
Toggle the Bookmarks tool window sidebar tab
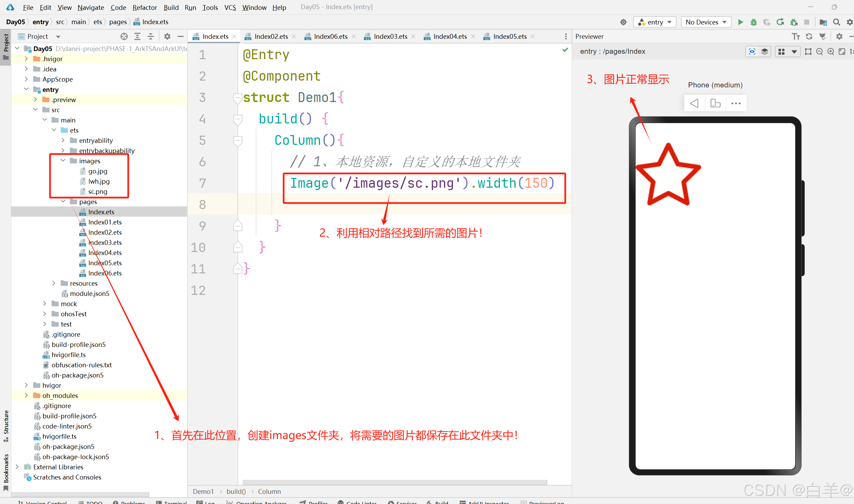(6, 472)
